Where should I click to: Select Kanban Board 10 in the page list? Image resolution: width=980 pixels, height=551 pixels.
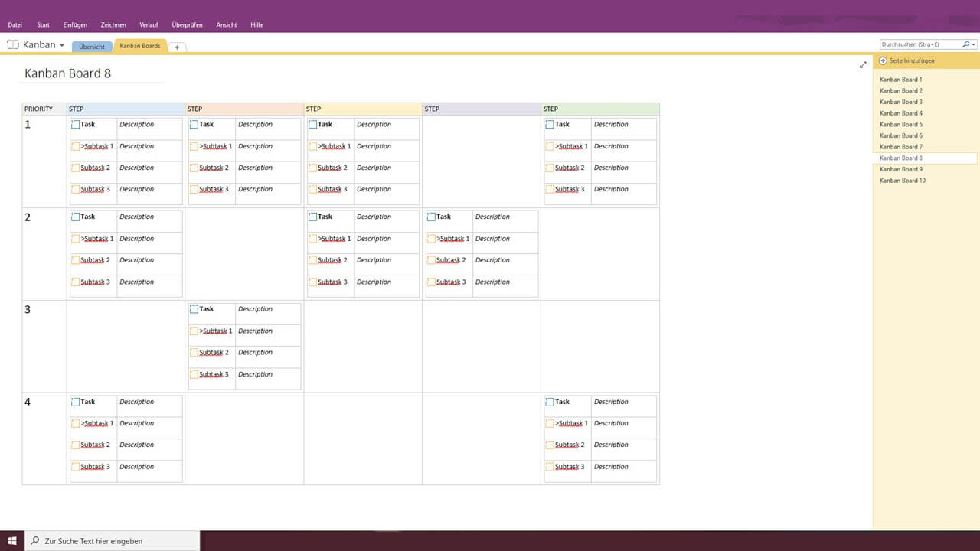tap(902, 180)
